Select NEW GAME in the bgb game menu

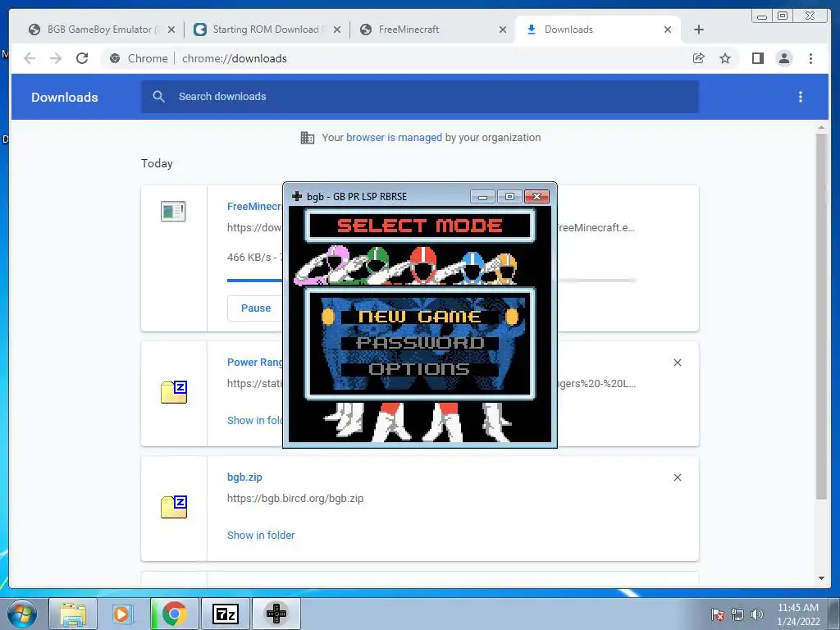coord(419,317)
